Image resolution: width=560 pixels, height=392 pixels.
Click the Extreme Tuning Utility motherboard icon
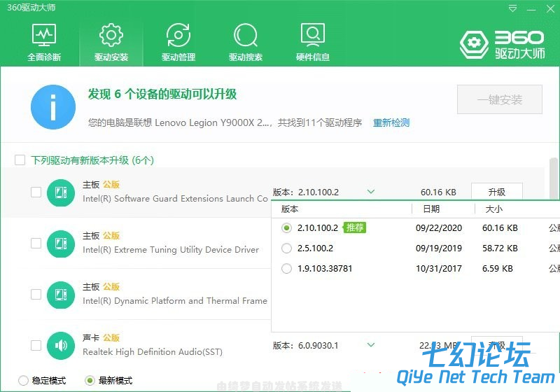[61, 244]
